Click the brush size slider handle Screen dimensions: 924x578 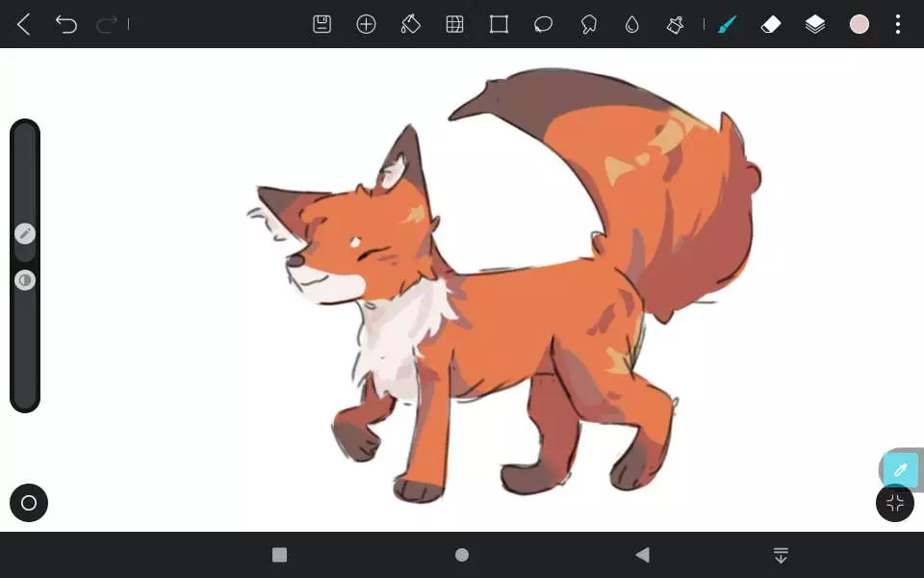(25, 233)
